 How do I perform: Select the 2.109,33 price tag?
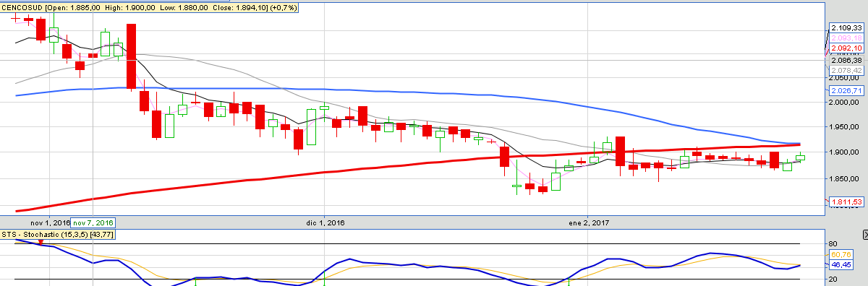[846, 28]
